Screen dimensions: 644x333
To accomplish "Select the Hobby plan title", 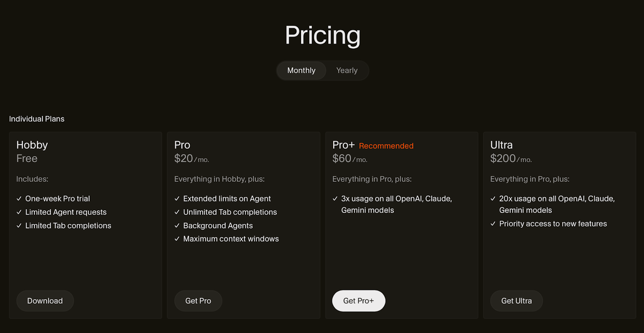I will click(32, 145).
